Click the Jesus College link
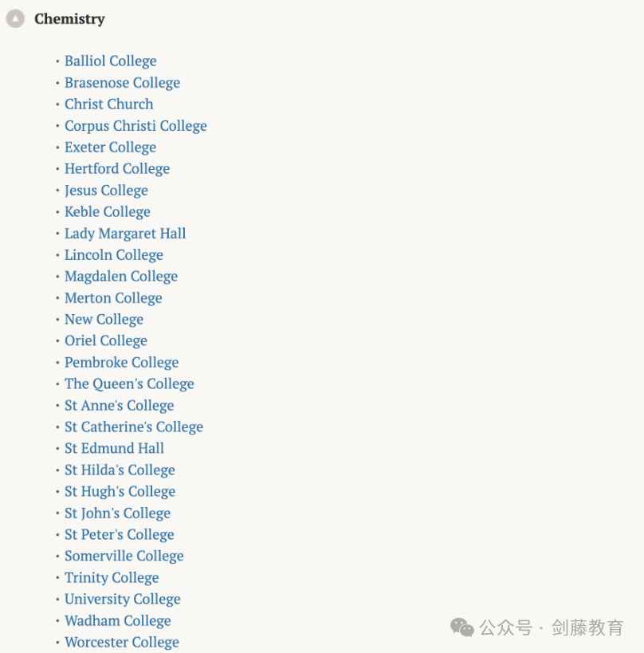 pos(106,191)
